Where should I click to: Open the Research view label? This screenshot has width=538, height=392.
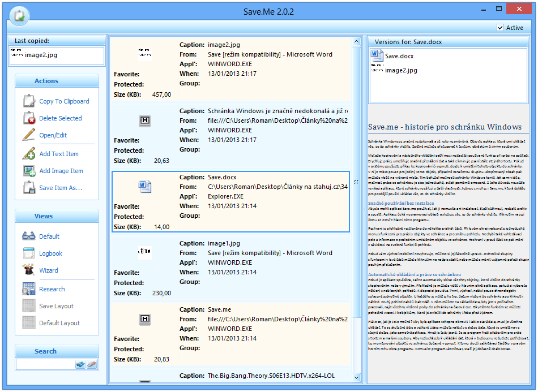[x=52, y=289]
